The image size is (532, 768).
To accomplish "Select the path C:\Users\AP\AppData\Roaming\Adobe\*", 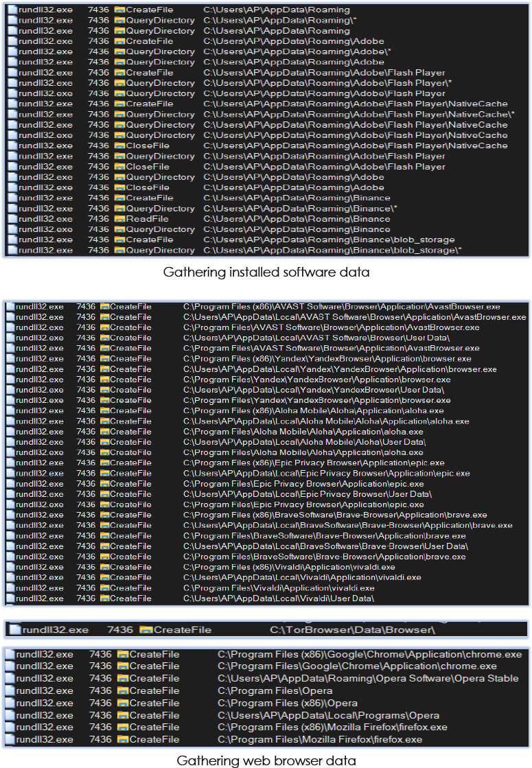I will pos(297,52).
